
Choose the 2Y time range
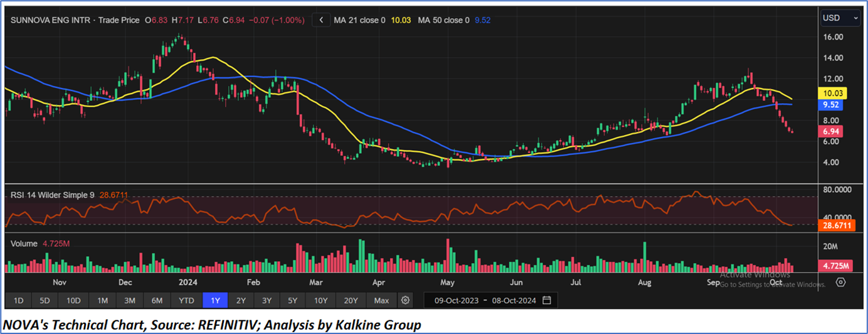coord(241,300)
